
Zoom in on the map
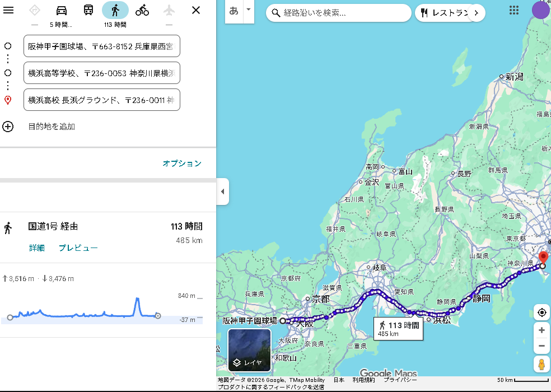tap(541, 330)
